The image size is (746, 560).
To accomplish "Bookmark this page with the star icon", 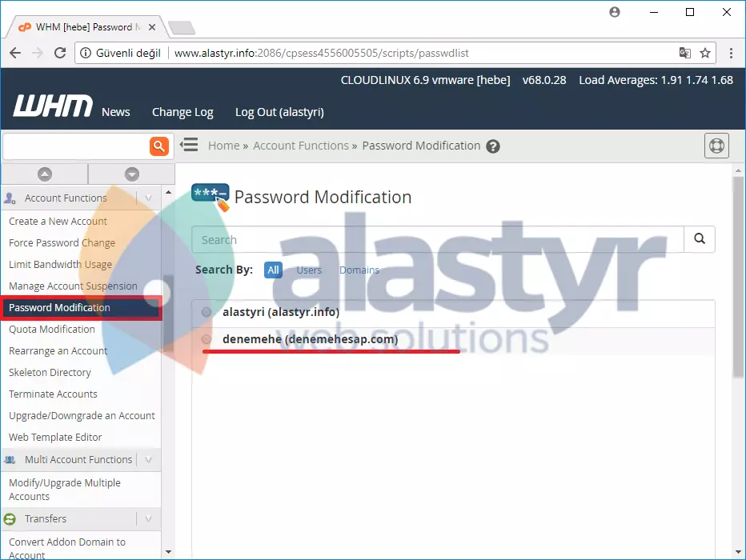I will click(705, 53).
